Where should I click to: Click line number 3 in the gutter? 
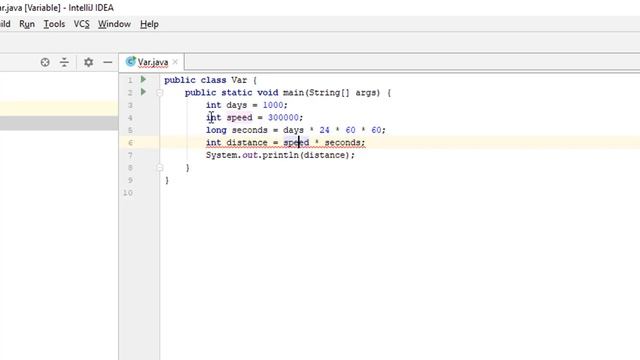click(130, 105)
